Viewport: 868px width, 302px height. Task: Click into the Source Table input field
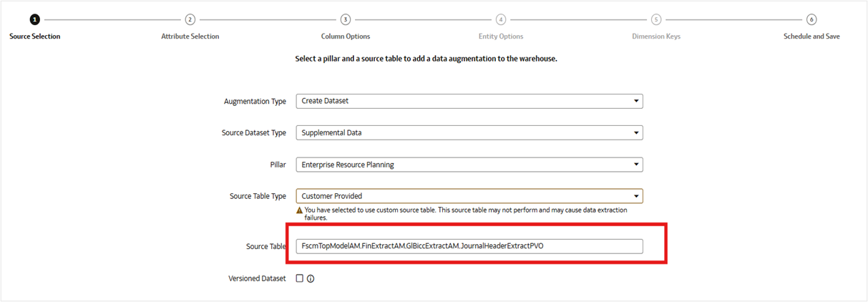(469, 246)
